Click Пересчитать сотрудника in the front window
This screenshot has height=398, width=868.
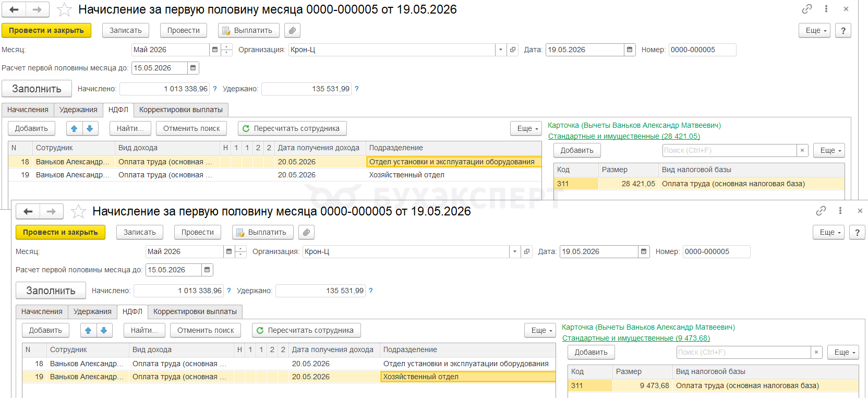(306, 330)
